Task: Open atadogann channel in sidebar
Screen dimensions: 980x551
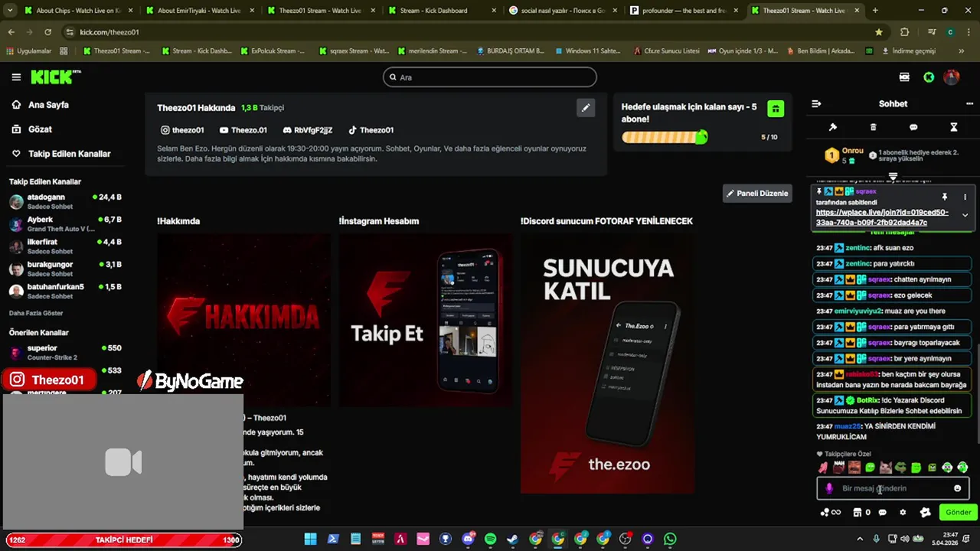Action: tap(65, 202)
